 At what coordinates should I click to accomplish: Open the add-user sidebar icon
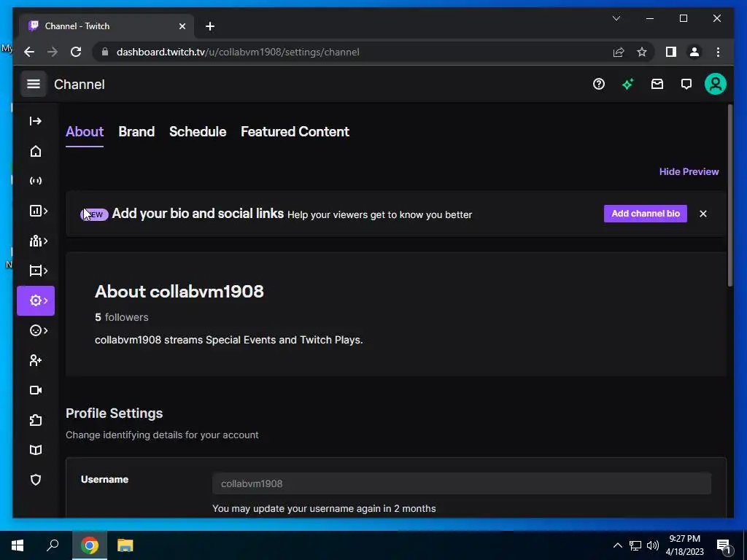(x=36, y=360)
